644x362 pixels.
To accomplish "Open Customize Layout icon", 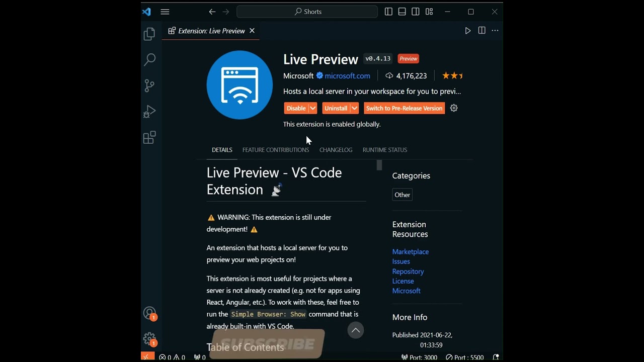I will (x=429, y=12).
